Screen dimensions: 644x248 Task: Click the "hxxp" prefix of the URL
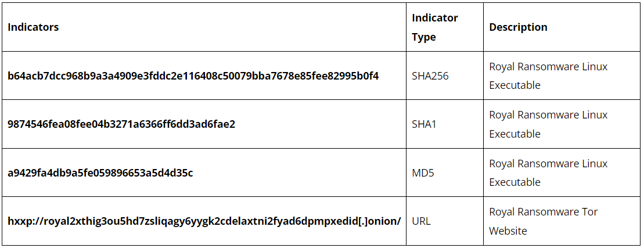click(x=19, y=221)
